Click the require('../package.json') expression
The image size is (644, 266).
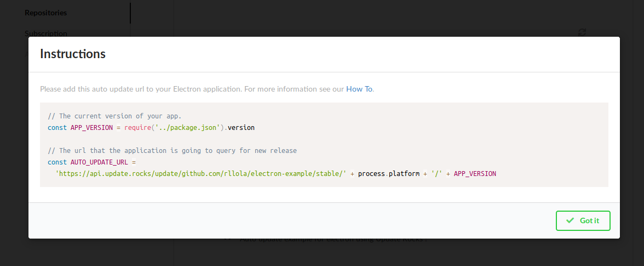coord(178,128)
